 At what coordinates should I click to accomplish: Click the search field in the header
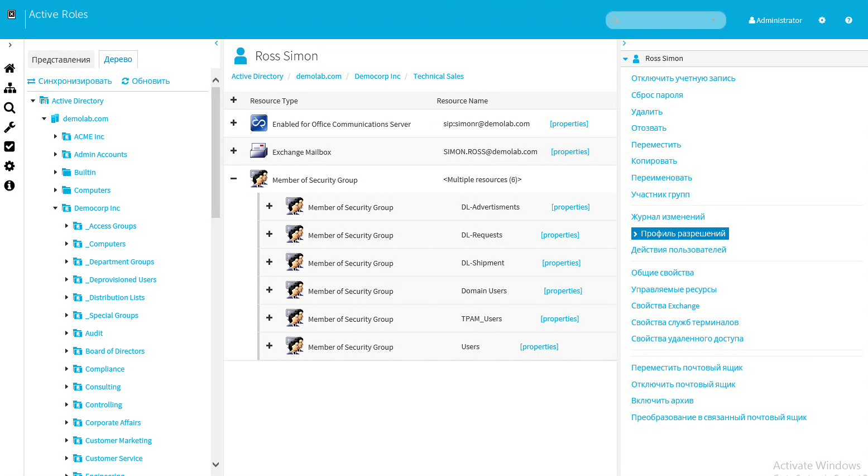[x=665, y=20]
